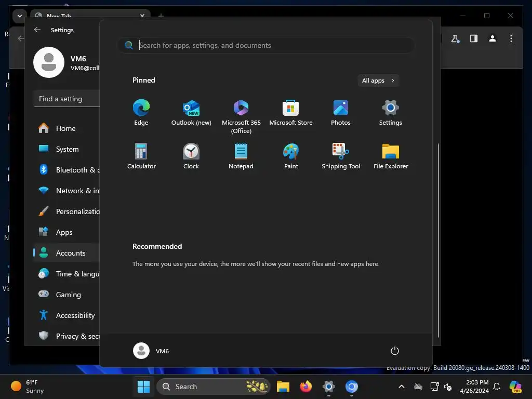Image resolution: width=532 pixels, height=399 pixels.
Task: Open the Snipping Tool
Action: tap(341, 156)
